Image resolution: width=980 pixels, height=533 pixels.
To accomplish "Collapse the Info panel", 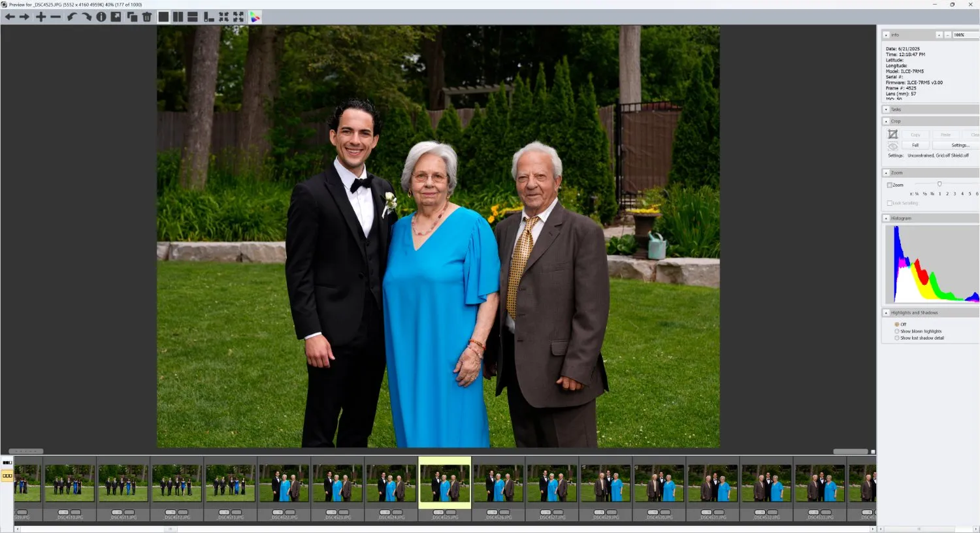I will 887,34.
